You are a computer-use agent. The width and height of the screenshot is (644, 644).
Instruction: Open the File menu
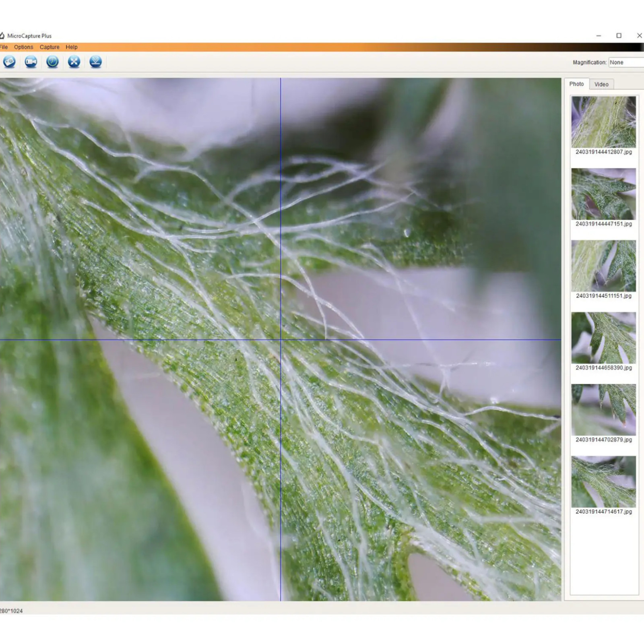pos(4,47)
